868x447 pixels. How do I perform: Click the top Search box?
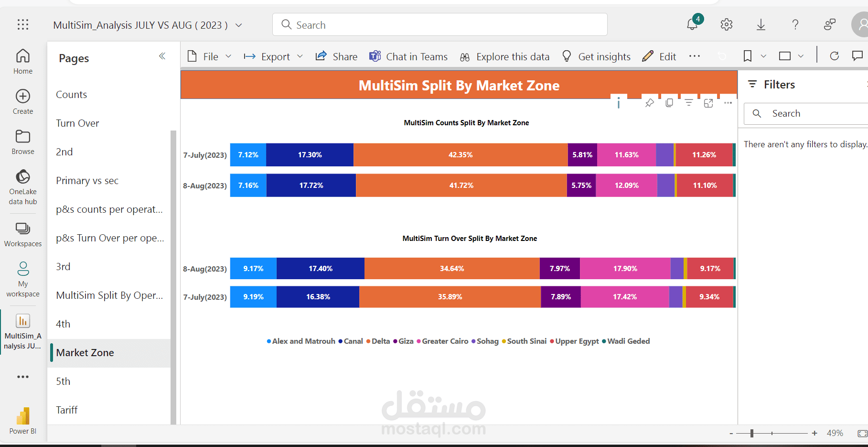tap(439, 24)
